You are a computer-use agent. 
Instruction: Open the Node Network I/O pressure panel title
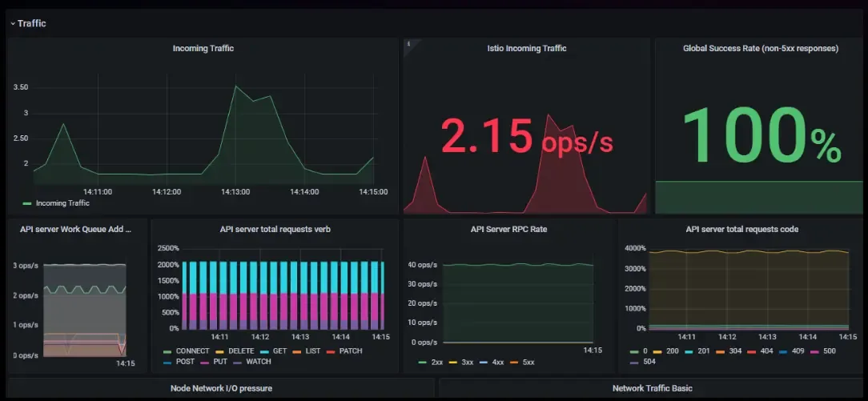[222, 388]
